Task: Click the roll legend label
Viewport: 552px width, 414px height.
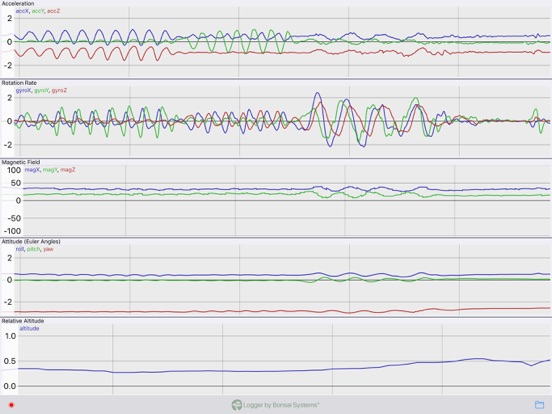Action: (x=19, y=249)
